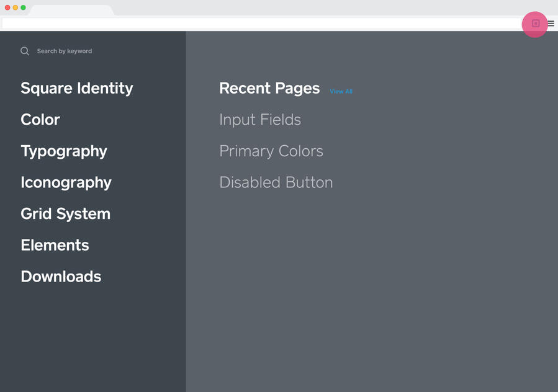558x392 pixels.
Task: Click the View All link
Action: [341, 91]
